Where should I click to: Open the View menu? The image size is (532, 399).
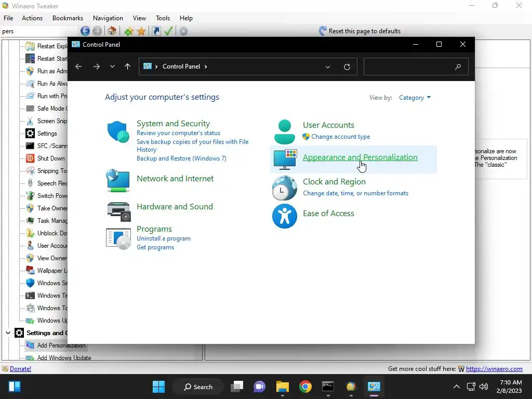(139, 18)
